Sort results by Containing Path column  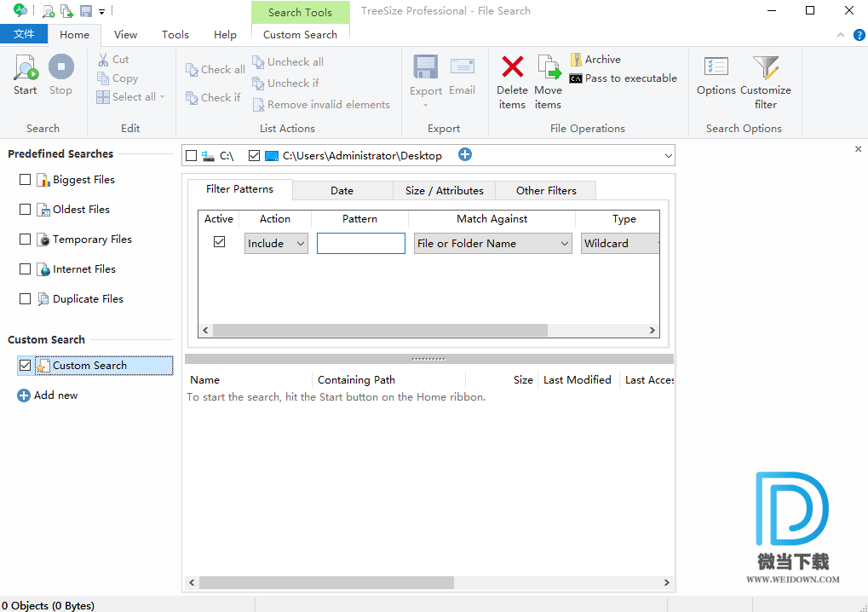[388, 380]
